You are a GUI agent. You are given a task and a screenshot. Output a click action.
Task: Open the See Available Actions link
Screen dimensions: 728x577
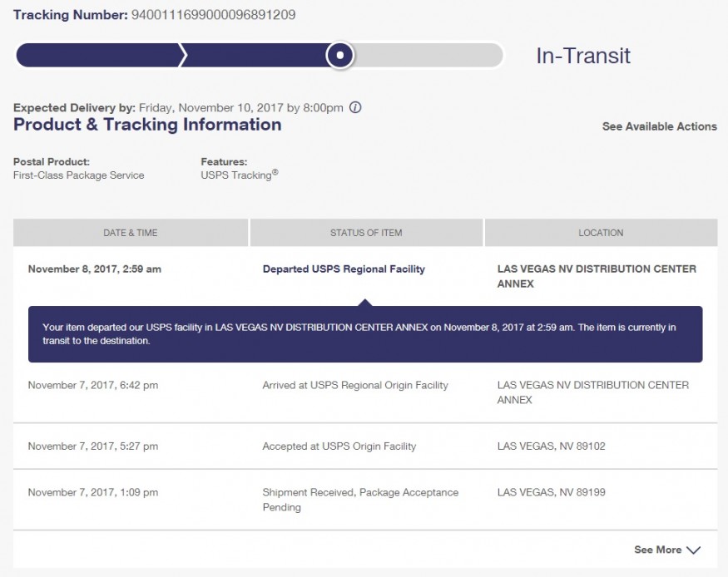[x=659, y=126]
